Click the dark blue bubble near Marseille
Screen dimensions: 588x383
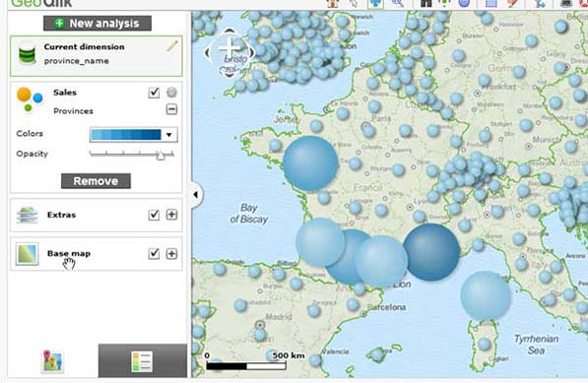[431, 252]
